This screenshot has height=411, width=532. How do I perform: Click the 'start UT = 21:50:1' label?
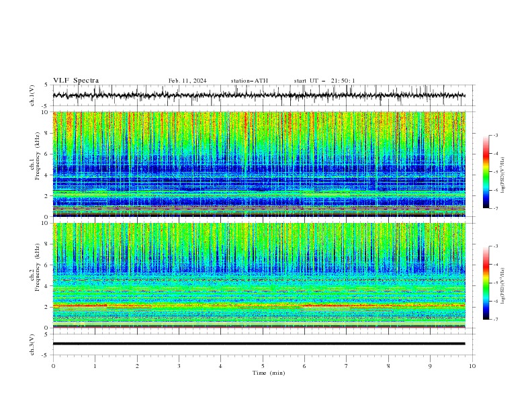tap(324, 81)
